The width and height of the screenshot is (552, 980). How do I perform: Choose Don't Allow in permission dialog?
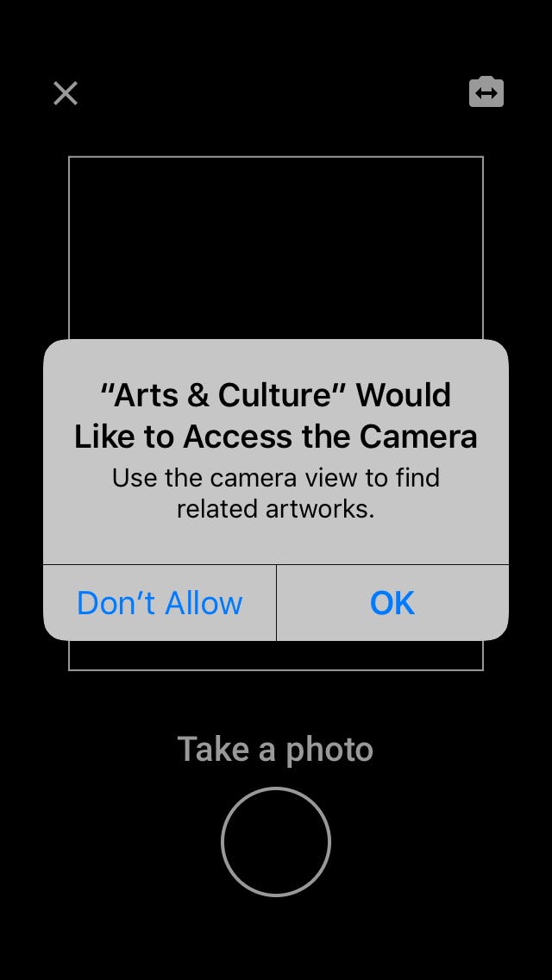point(160,602)
